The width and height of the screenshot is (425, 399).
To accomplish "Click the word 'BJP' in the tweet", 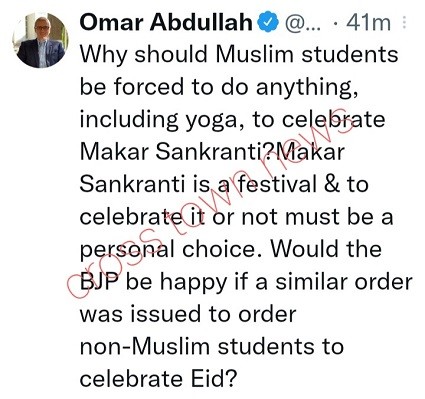I will pos(100,281).
